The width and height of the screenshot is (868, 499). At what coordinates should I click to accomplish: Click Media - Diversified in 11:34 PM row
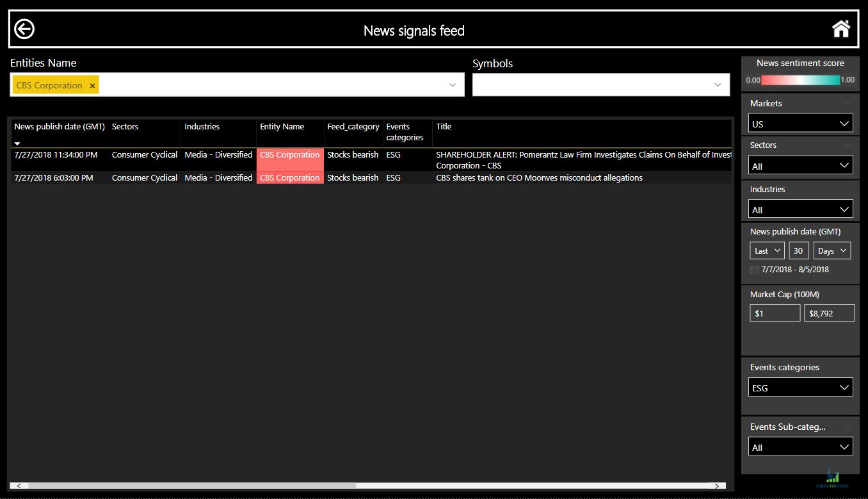218,155
